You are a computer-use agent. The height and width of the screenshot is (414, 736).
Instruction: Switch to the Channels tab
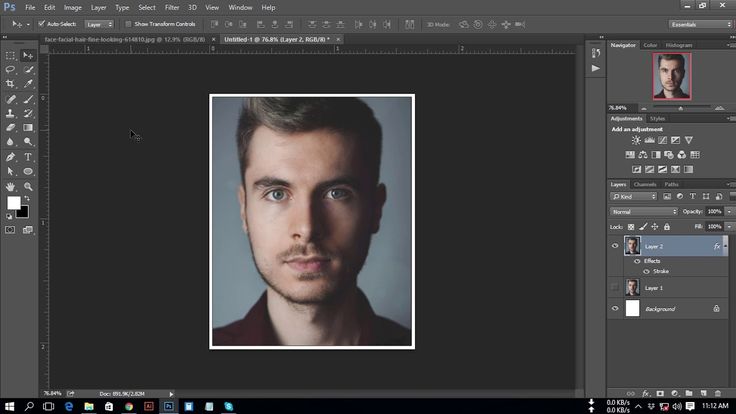click(x=645, y=184)
